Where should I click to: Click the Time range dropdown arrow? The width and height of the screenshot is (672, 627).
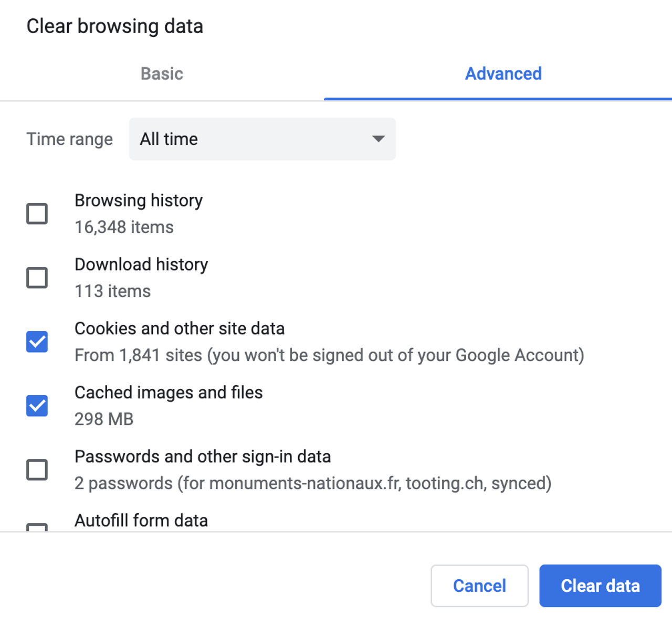click(378, 139)
